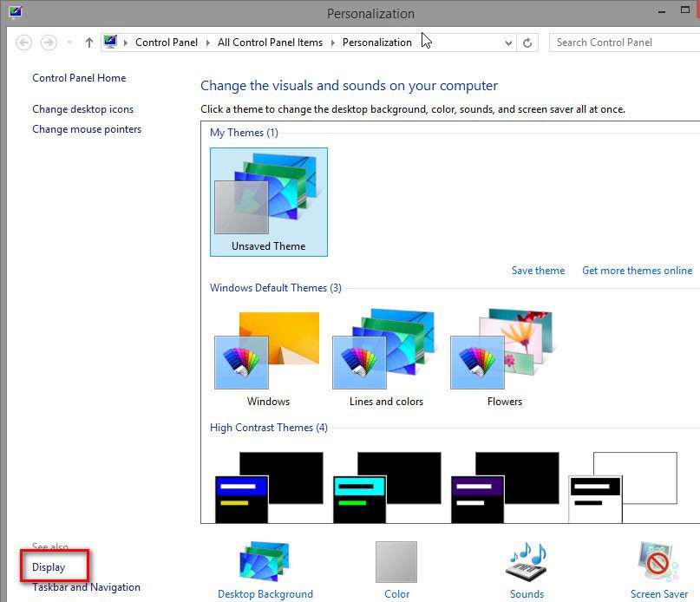The width and height of the screenshot is (700, 602).
Task: Apply the Windows default theme
Action: (x=268, y=358)
